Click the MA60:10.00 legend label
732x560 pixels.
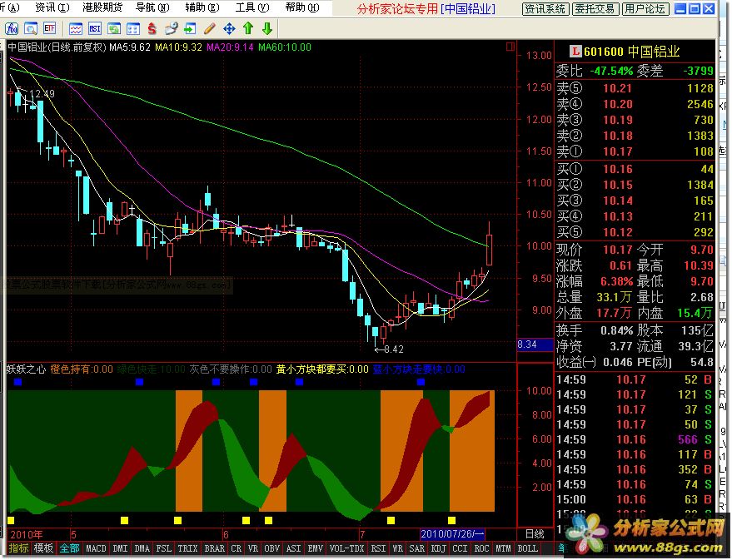point(284,47)
